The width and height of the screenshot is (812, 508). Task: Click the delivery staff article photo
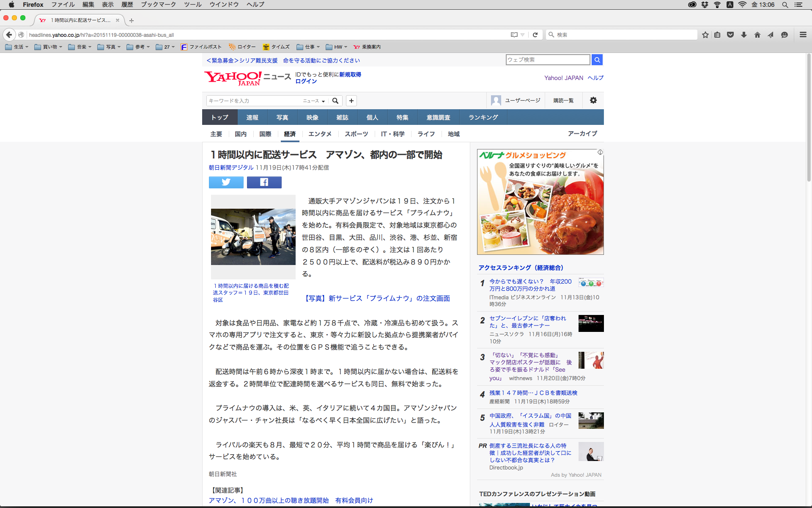pyautogui.click(x=253, y=236)
